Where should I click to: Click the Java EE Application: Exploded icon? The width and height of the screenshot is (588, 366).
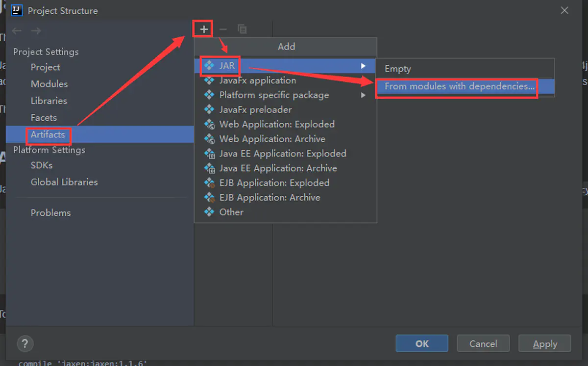tap(210, 154)
